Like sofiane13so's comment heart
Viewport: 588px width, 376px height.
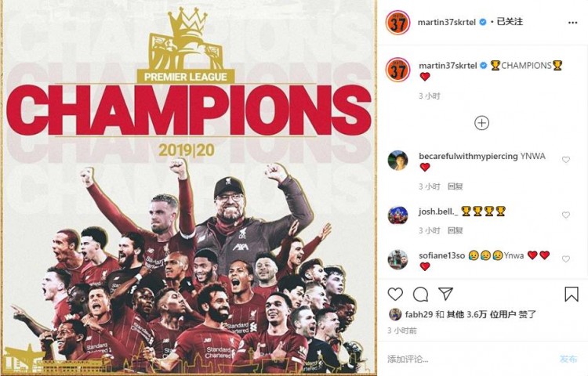click(566, 259)
